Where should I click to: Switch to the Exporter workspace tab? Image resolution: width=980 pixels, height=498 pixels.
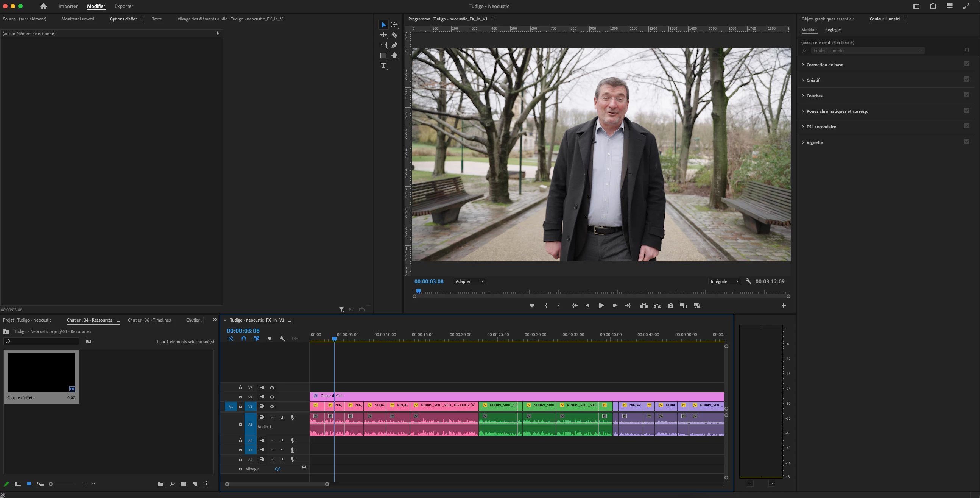[x=124, y=6]
